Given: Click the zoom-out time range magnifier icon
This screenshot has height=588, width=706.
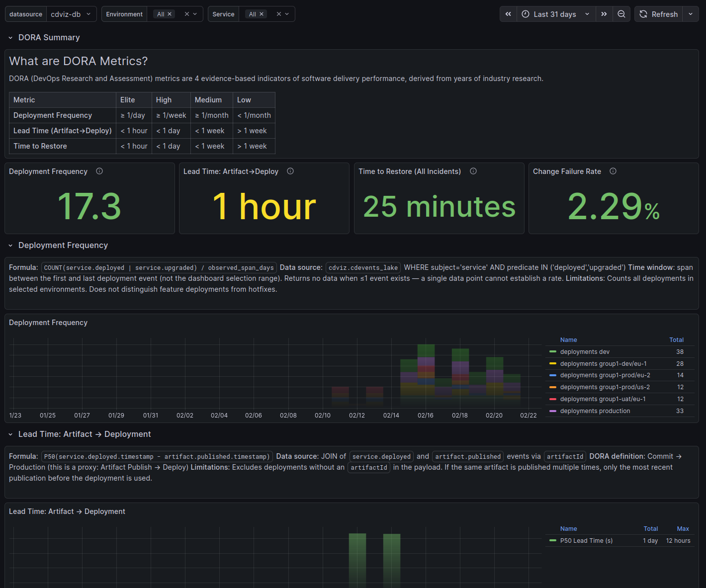Looking at the screenshot, I should pyautogui.click(x=621, y=14).
